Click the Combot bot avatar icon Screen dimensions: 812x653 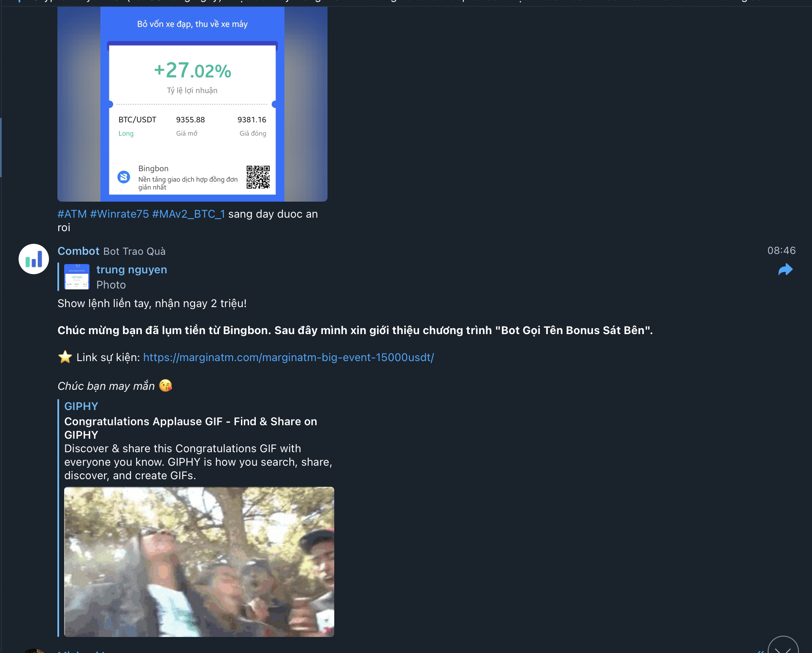34,259
